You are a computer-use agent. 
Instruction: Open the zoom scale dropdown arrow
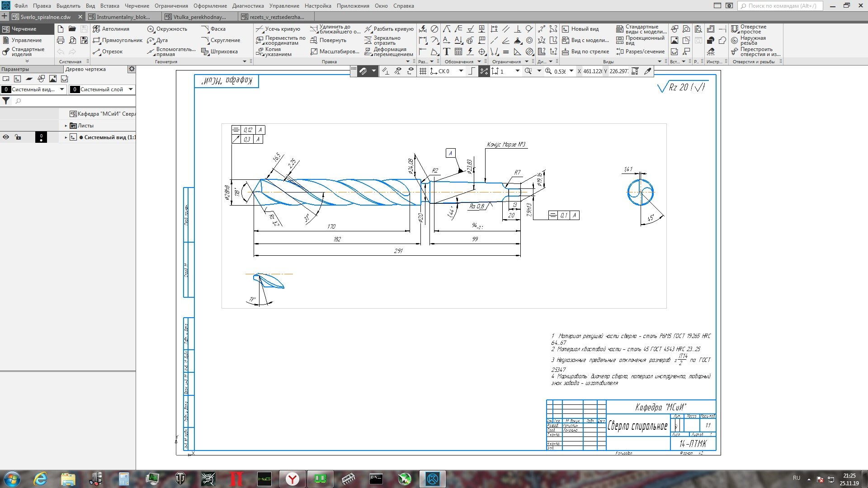pos(571,71)
